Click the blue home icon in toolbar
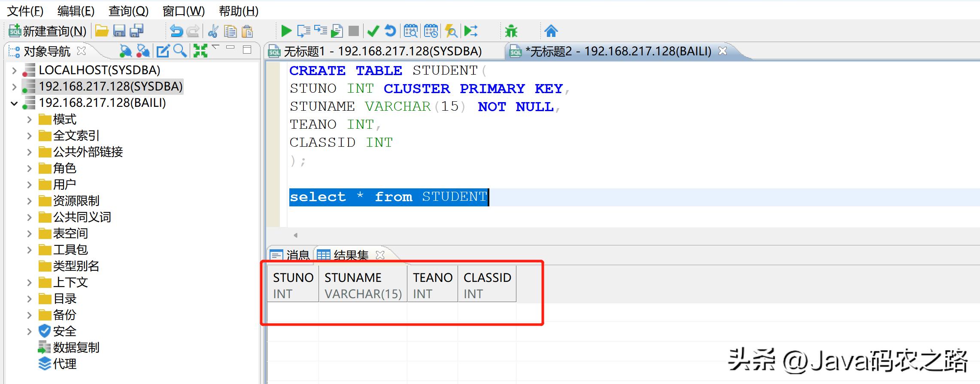 pos(551,31)
